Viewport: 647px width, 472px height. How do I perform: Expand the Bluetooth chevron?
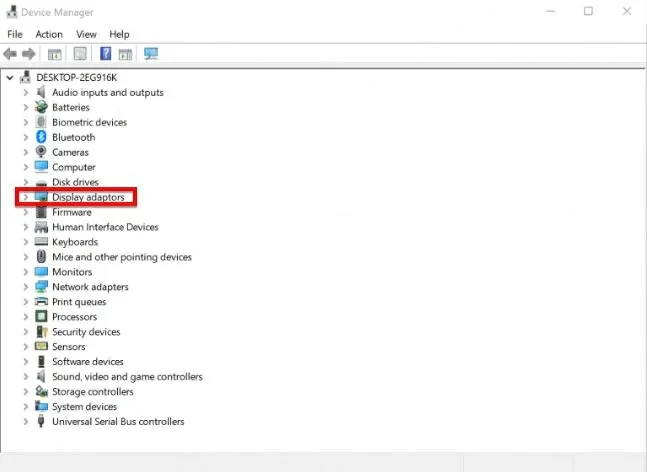coord(26,137)
